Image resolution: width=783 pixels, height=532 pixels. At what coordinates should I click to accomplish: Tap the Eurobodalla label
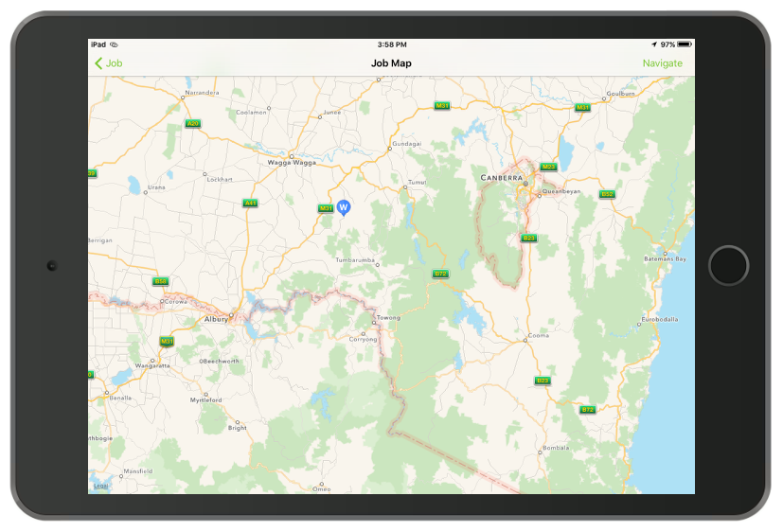pos(660,319)
